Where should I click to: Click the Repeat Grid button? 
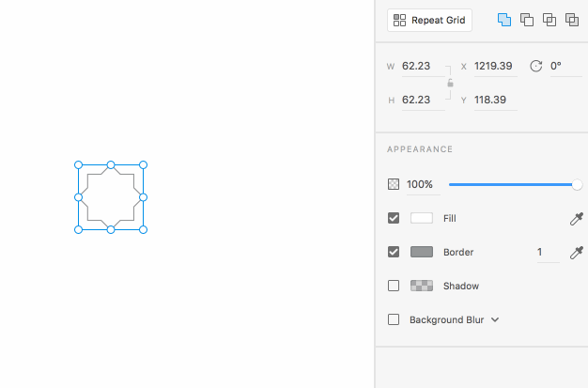click(x=429, y=20)
